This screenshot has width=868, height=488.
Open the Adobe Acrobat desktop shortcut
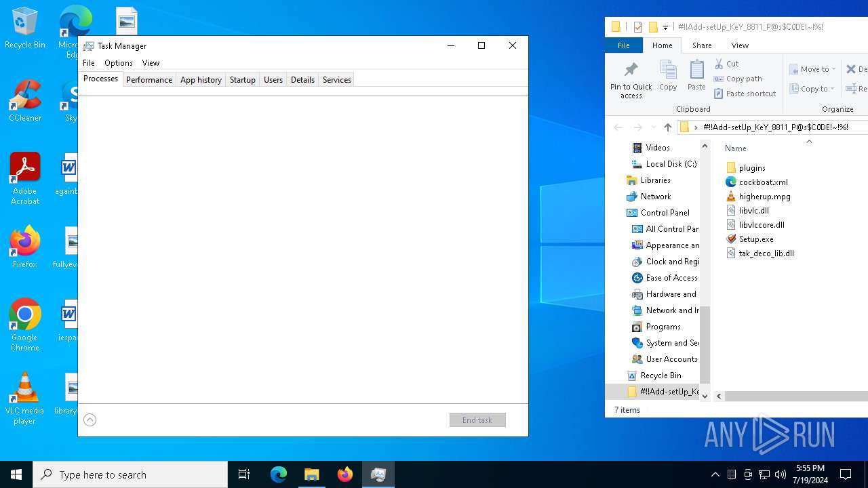click(x=25, y=179)
